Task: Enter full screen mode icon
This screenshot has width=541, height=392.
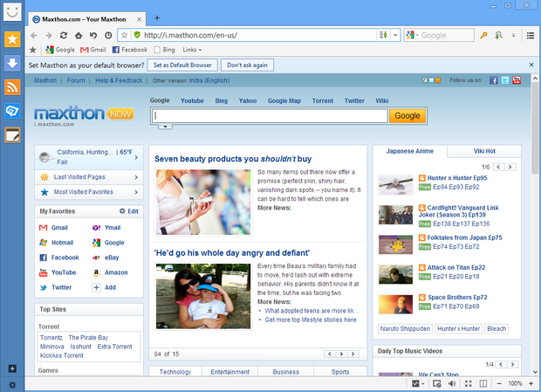Action: 469,383
